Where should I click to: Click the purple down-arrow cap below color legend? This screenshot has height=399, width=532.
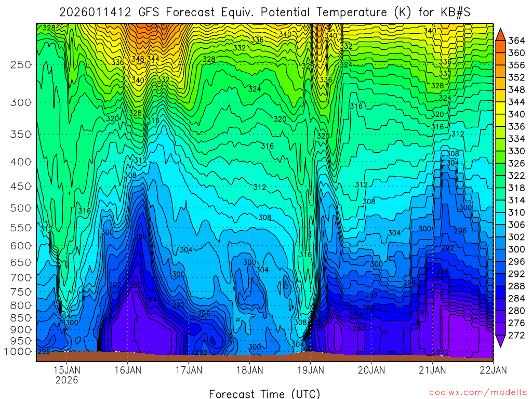click(500, 341)
